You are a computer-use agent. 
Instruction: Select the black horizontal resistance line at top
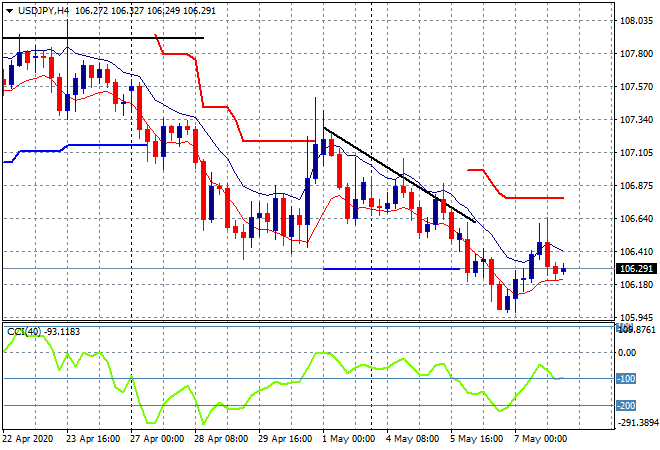pyautogui.click(x=103, y=38)
